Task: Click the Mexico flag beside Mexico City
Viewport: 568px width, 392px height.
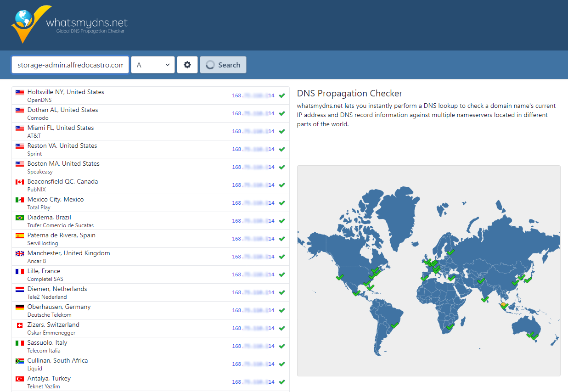Action: (x=20, y=200)
